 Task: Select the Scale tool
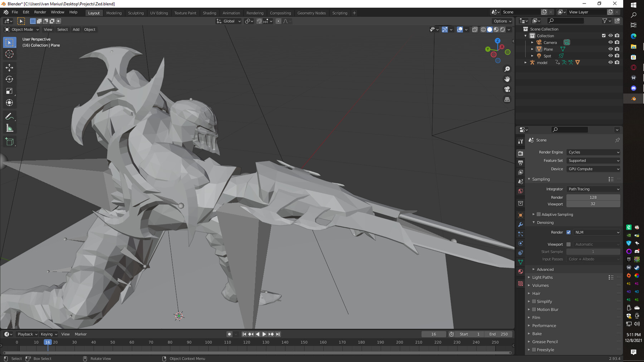coord(10,91)
